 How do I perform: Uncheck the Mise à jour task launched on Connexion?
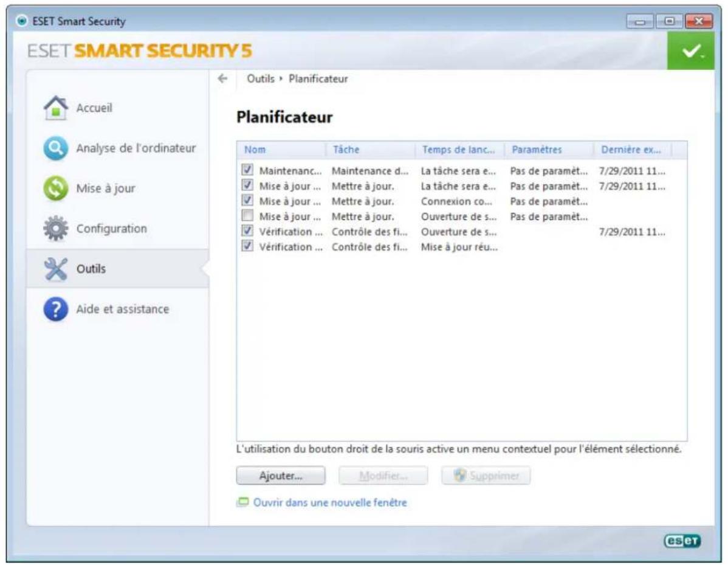point(247,201)
